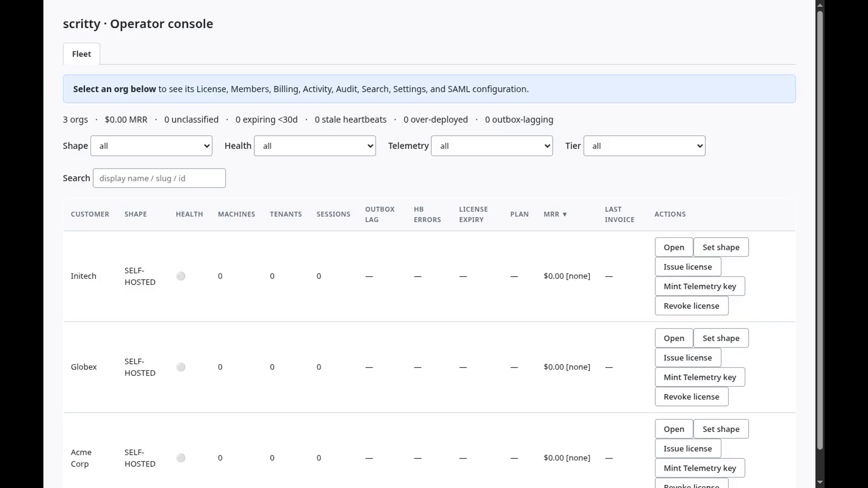This screenshot has width=868, height=488.
Task: Open the Telemetry filter dropdown
Action: click(x=492, y=146)
